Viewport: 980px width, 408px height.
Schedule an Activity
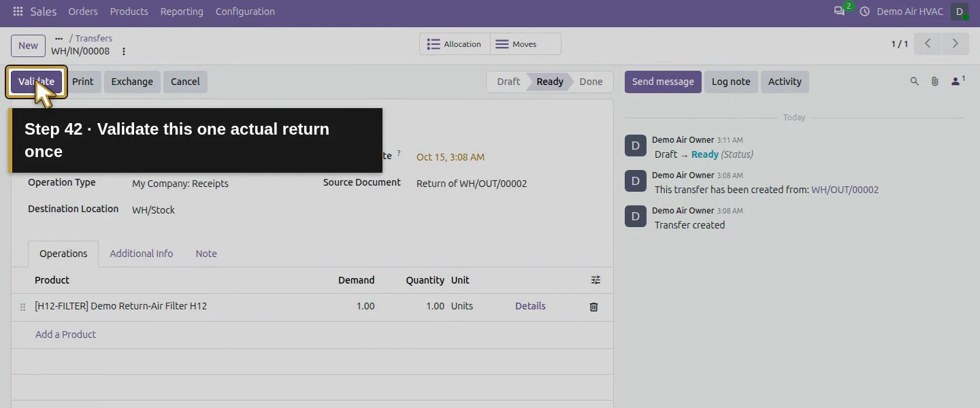click(785, 82)
